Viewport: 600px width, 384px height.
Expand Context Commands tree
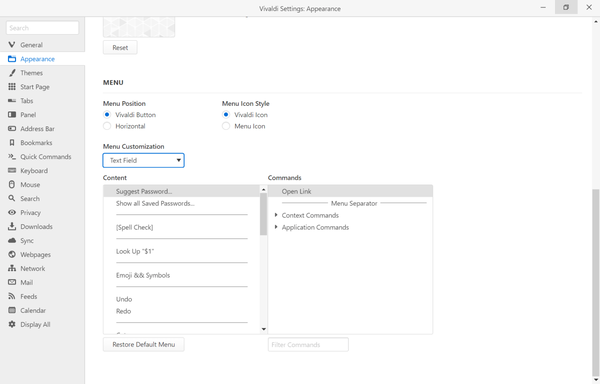276,215
